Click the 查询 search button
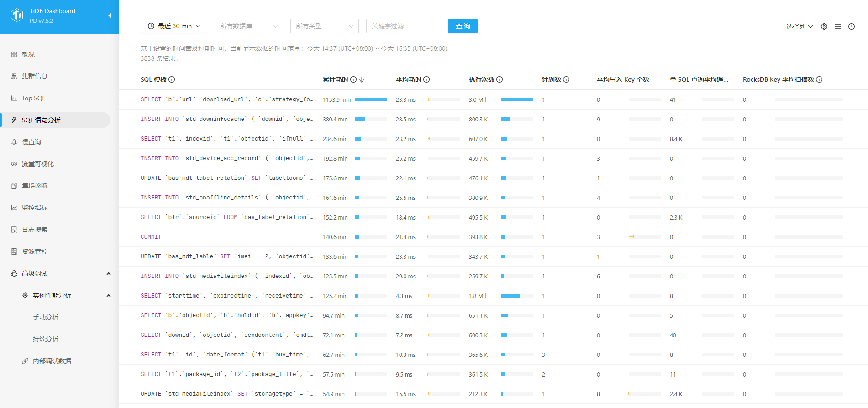 (463, 26)
